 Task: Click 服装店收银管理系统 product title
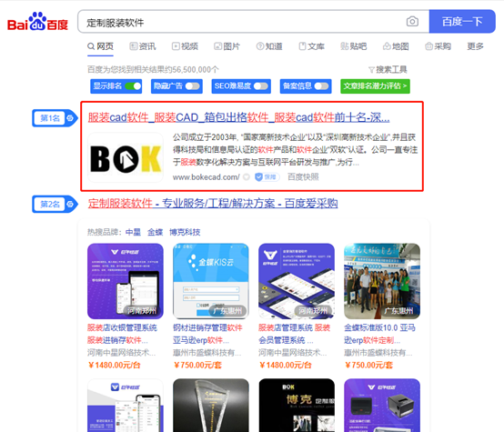(x=122, y=334)
